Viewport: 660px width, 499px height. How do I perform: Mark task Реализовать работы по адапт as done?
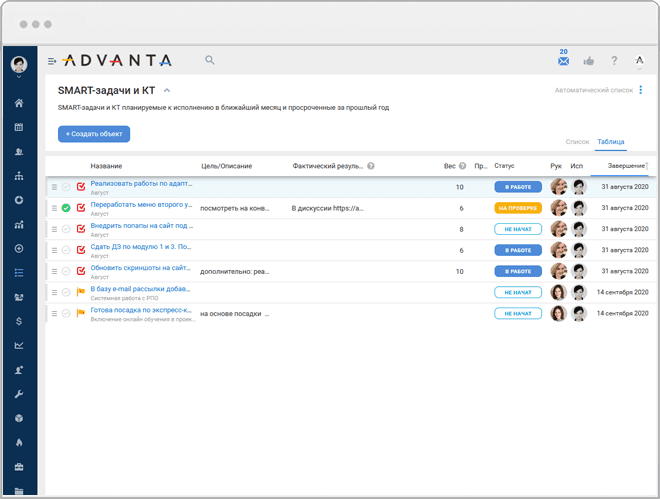click(x=66, y=187)
